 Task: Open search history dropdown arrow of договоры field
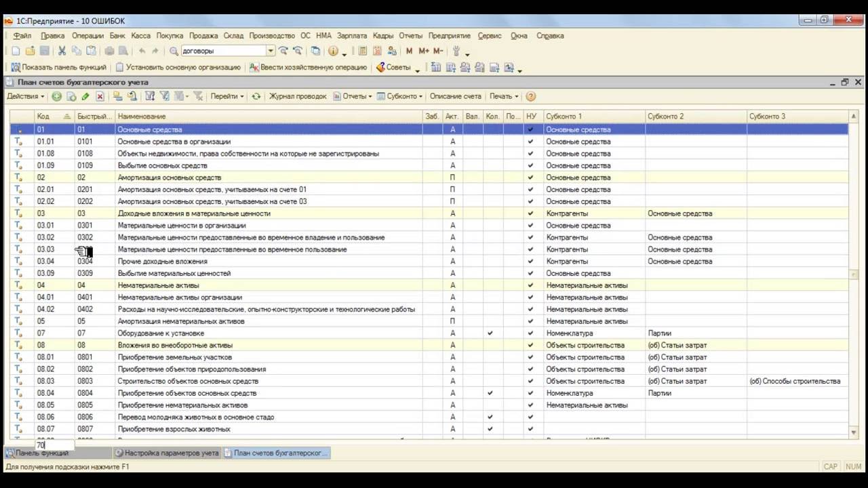tap(271, 51)
